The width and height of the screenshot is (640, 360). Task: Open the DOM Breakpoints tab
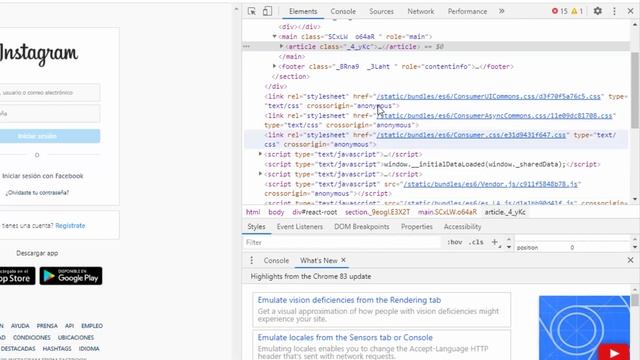362,227
